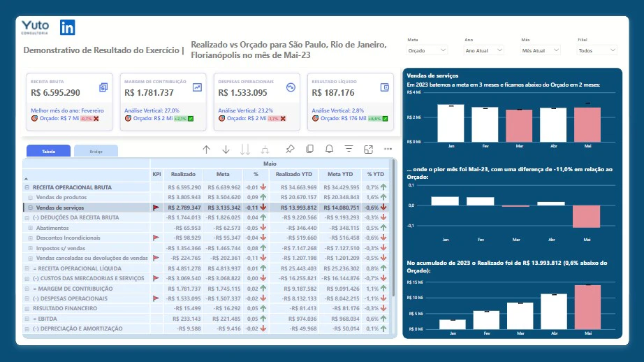Expand the Impostos s/ vendas row
Viewport: 644px width, 362px height.
(31, 248)
